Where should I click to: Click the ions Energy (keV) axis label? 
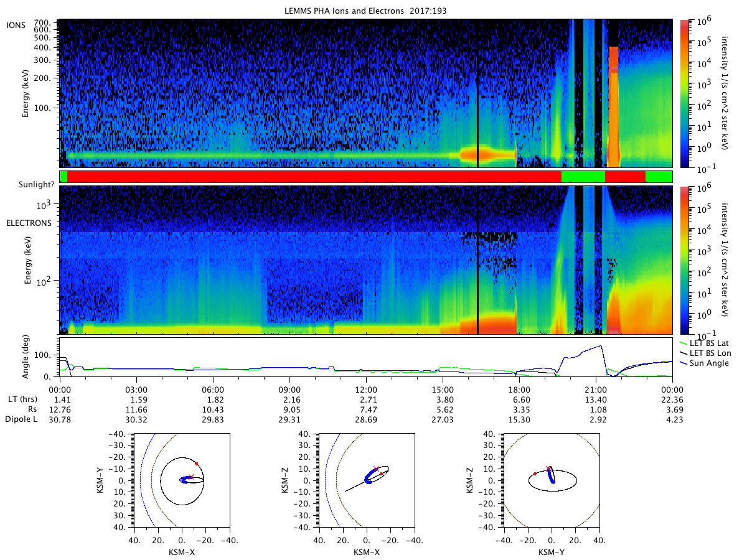[x=27, y=93]
